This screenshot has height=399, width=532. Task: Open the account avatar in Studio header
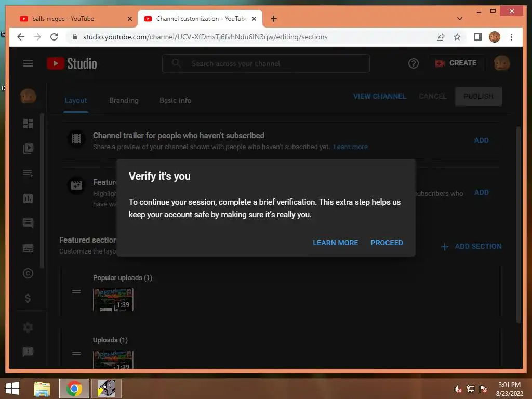(x=501, y=63)
